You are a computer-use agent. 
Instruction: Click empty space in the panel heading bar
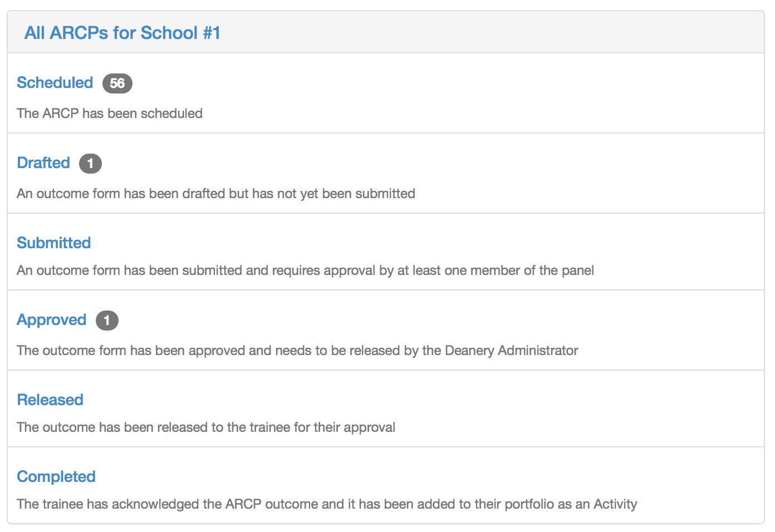click(x=473, y=32)
